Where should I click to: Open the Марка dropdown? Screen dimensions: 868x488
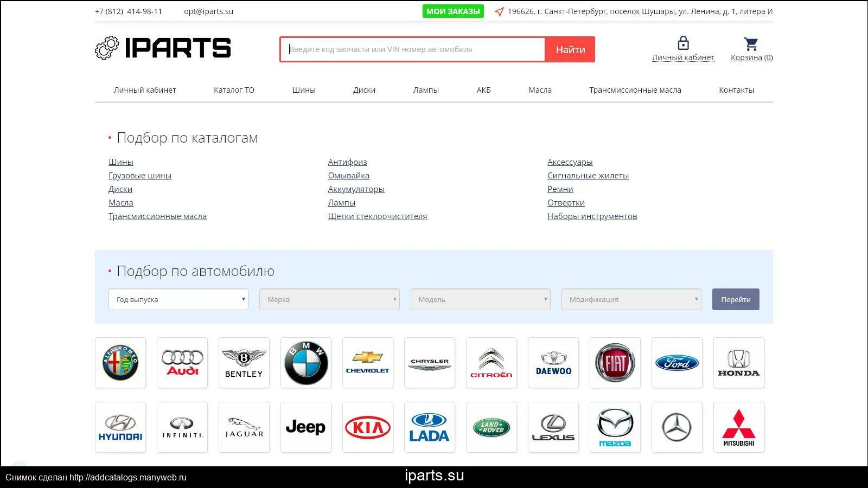pyautogui.click(x=330, y=299)
